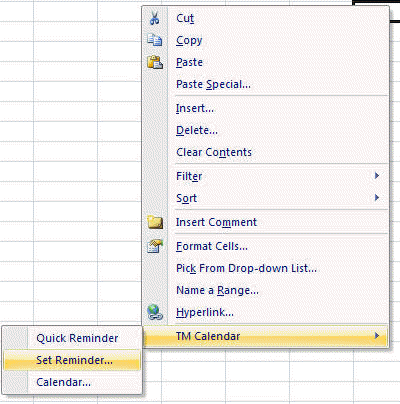The height and width of the screenshot is (404, 400).
Task: Click the Hyperlink globe icon
Action: [x=155, y=312]
